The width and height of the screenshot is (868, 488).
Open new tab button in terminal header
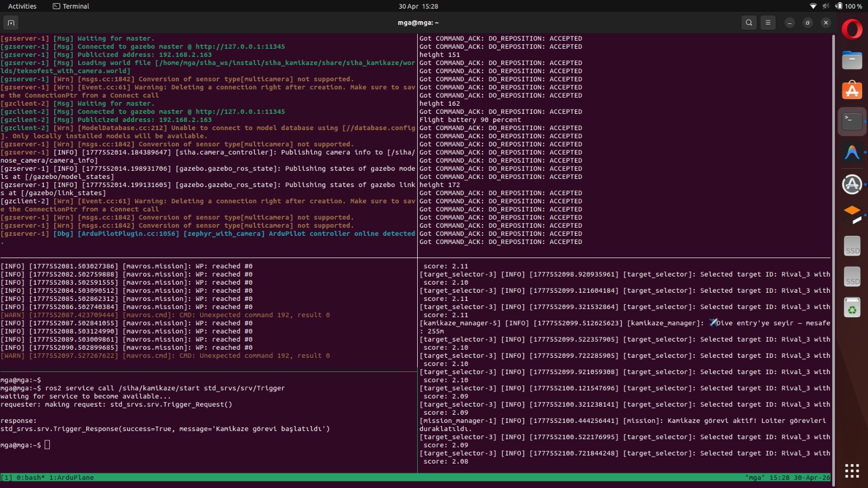11,23
